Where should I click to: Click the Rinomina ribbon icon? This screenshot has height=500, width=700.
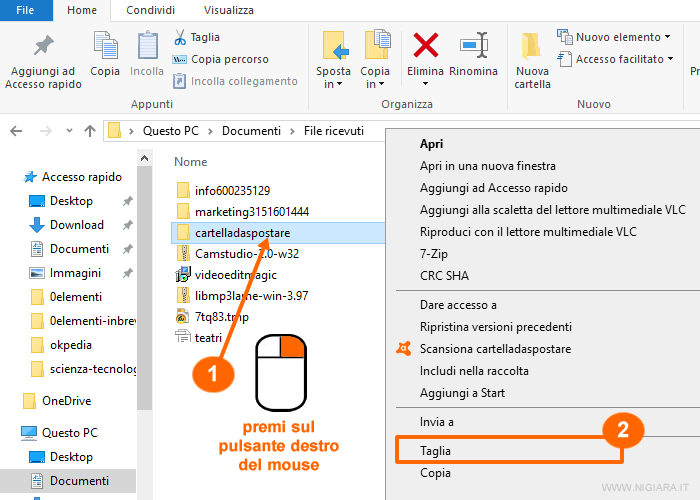tap(473, 46)
